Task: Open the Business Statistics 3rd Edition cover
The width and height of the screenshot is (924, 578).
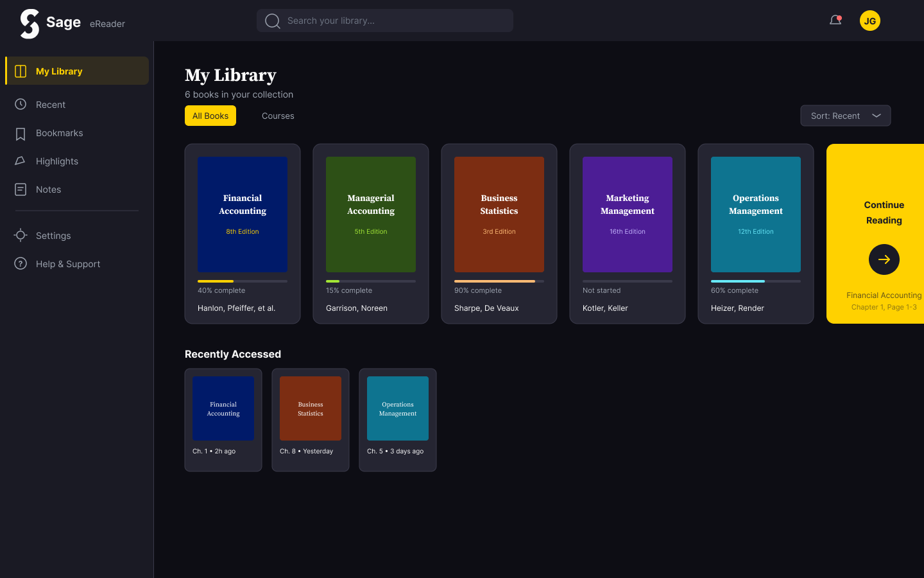Action: (x=499, y=215)
